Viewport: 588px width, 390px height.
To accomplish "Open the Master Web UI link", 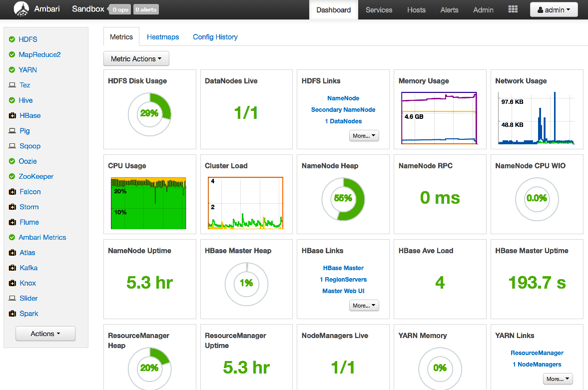I will click(343, 291).
